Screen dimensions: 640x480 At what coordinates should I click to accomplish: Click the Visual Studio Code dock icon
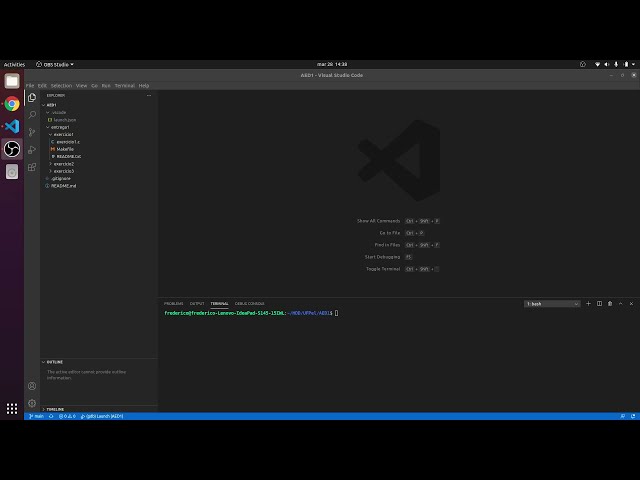[x=12, y=126]
